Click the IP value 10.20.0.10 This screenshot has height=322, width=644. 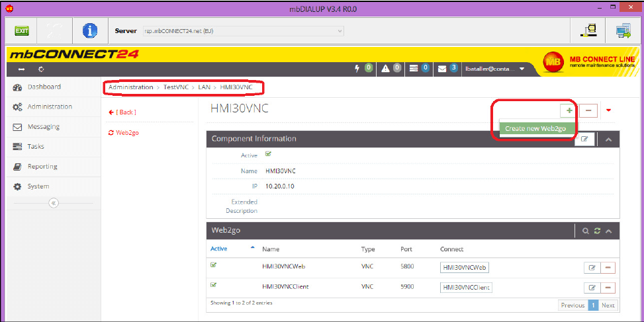pos(280,186)
